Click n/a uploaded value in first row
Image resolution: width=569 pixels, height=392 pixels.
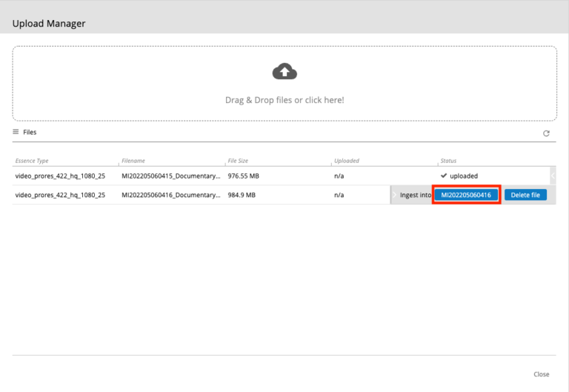click(x=339, y=176)
